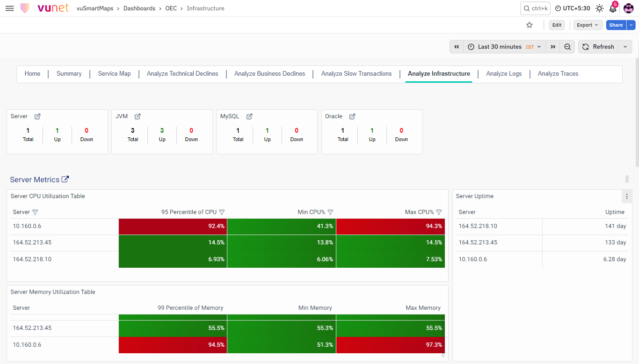Filter the 95 Percentile of CPU column
This screenshot has width=639, height=364.
222,212
